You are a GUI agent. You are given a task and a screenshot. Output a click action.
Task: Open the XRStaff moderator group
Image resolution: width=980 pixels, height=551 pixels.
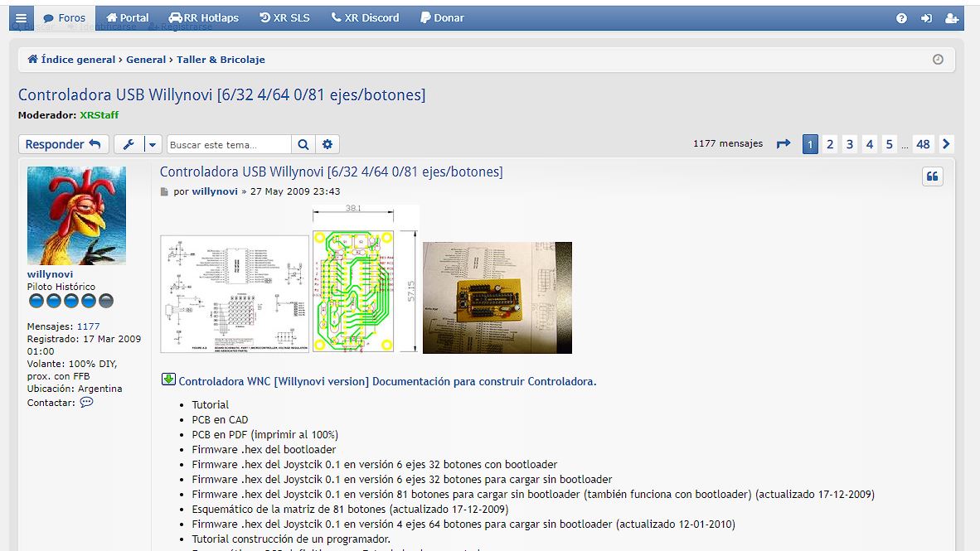click(x=99, y=115)
